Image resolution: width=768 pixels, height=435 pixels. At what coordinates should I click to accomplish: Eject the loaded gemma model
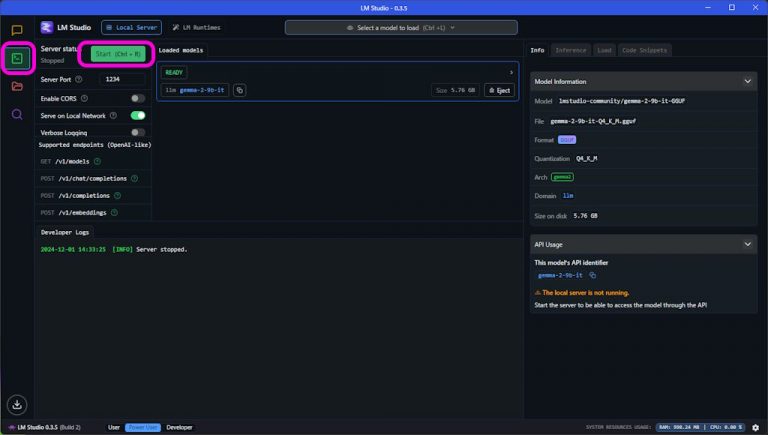point(499,90)
